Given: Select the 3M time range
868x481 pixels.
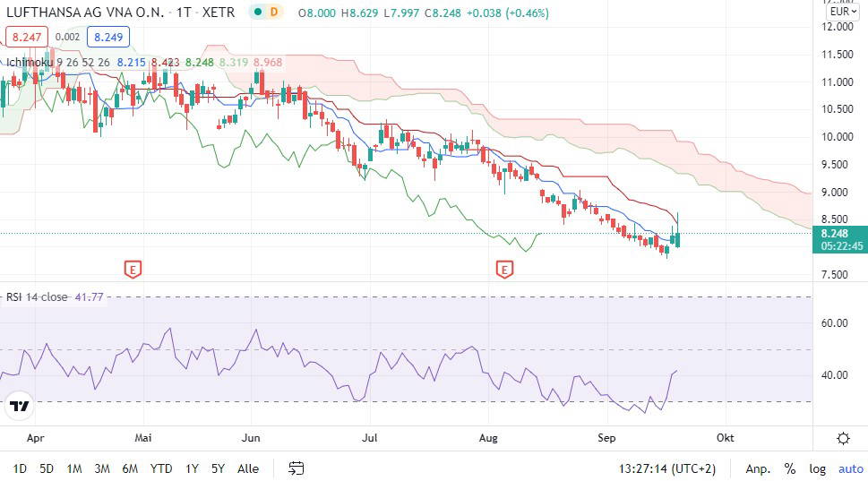Looking at the screenshot, I should pyautogui.click(x=102, y=468).
